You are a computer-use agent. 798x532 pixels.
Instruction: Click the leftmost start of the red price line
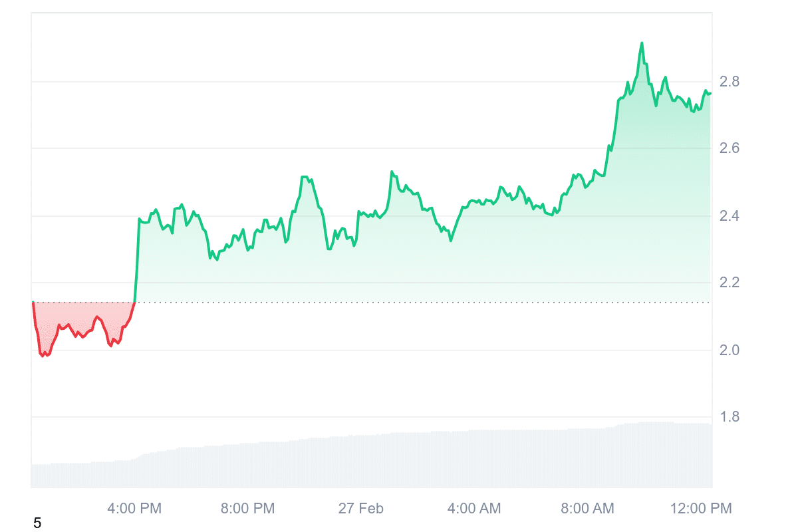pos(33,303)
